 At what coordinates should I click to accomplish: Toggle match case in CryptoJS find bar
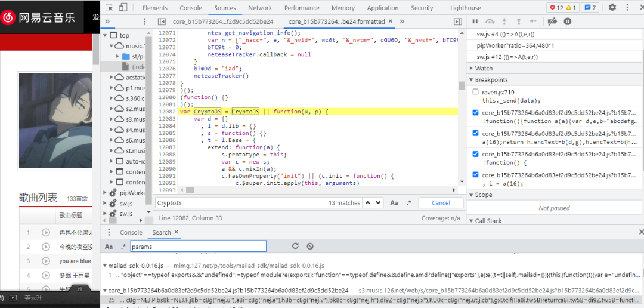pyautogui.click(x=394, y=203)
